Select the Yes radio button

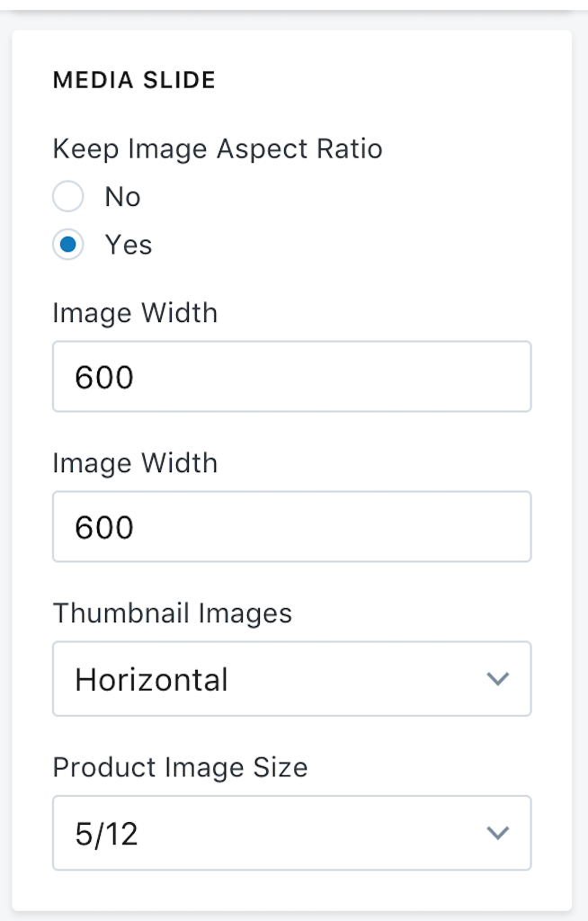pos(68,245)
